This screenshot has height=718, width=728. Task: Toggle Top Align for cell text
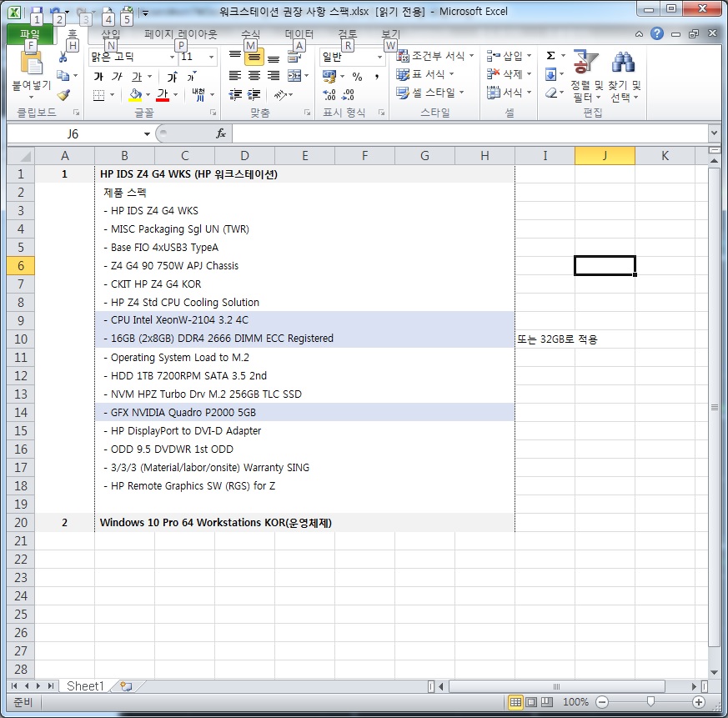pyautogui.click(x=235, y=57)
